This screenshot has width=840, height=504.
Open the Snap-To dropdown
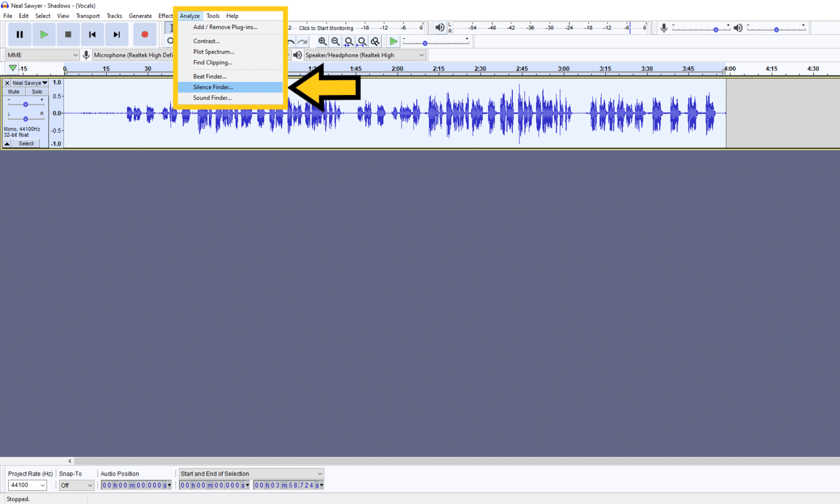[x=76, y=485]
